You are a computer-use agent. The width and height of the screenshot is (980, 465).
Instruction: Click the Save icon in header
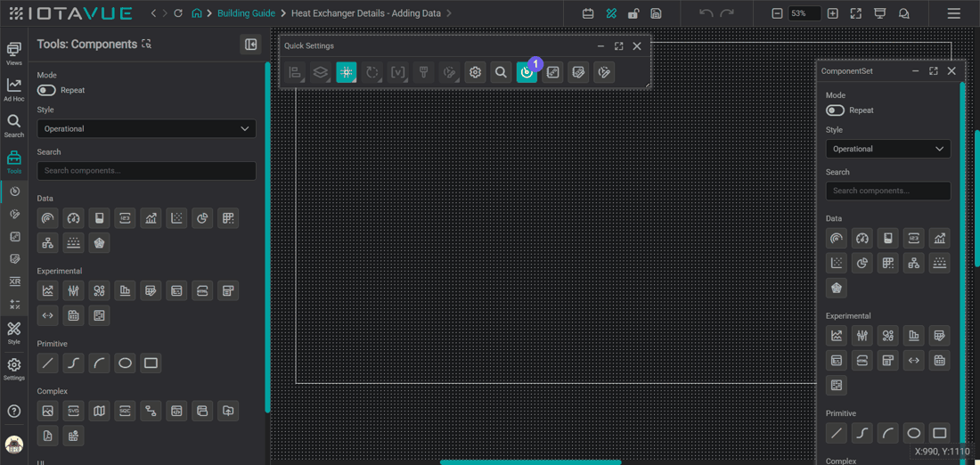(x=656, y=13)
